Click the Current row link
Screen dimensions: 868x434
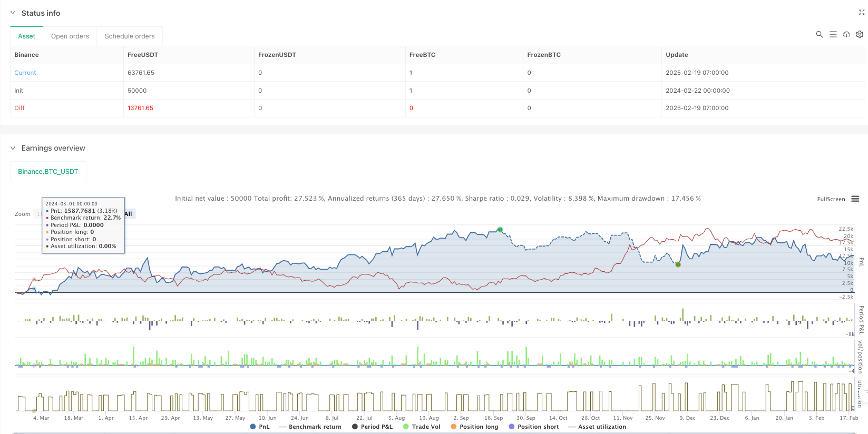pos(25,73)
